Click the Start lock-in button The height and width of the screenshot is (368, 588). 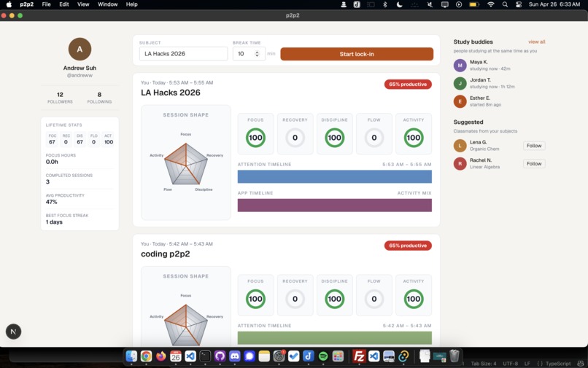pyautogui.click(x=357, y=54)
